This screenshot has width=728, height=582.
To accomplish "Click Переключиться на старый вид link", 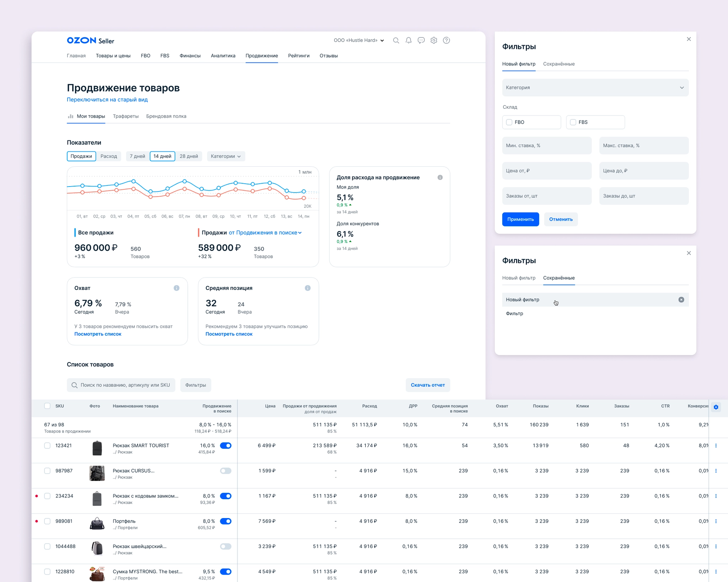I will (107, 99).
